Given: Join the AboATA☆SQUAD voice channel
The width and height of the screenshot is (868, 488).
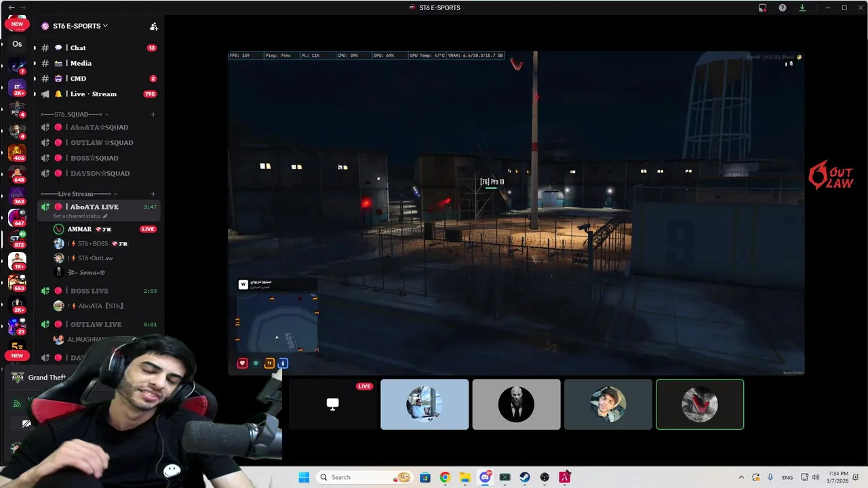Looking at the screenshot, I should 98,127.
